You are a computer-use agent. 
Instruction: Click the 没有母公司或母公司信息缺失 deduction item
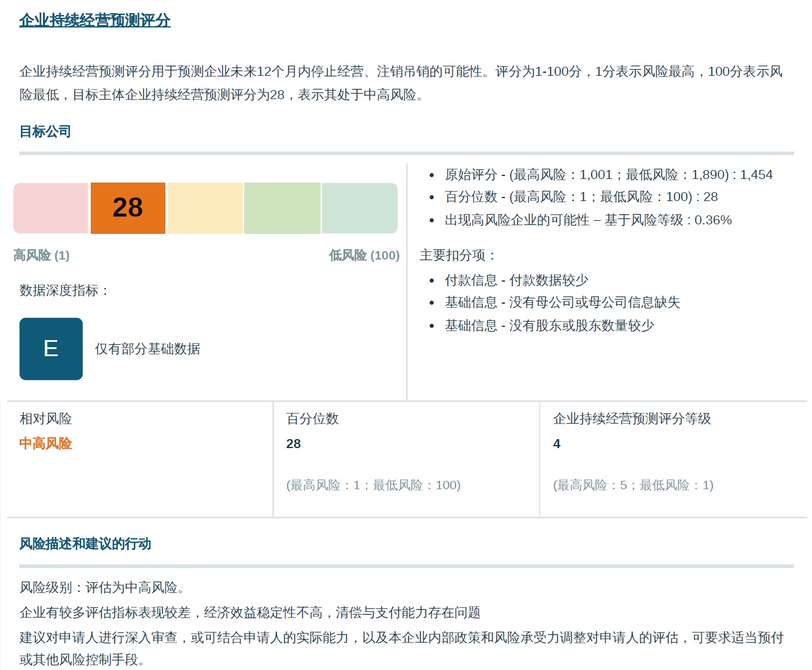[x=562, y=302]
